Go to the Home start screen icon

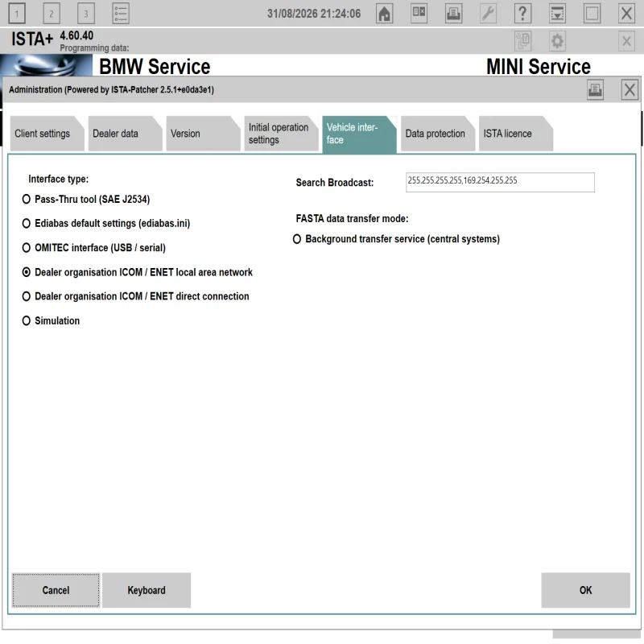(x=385, y=14)
